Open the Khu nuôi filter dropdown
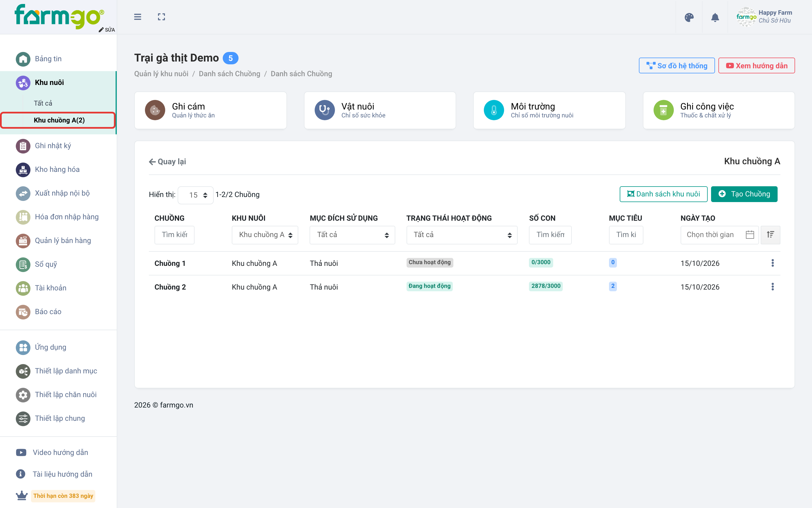812x508 pixels. click(265, 235)
